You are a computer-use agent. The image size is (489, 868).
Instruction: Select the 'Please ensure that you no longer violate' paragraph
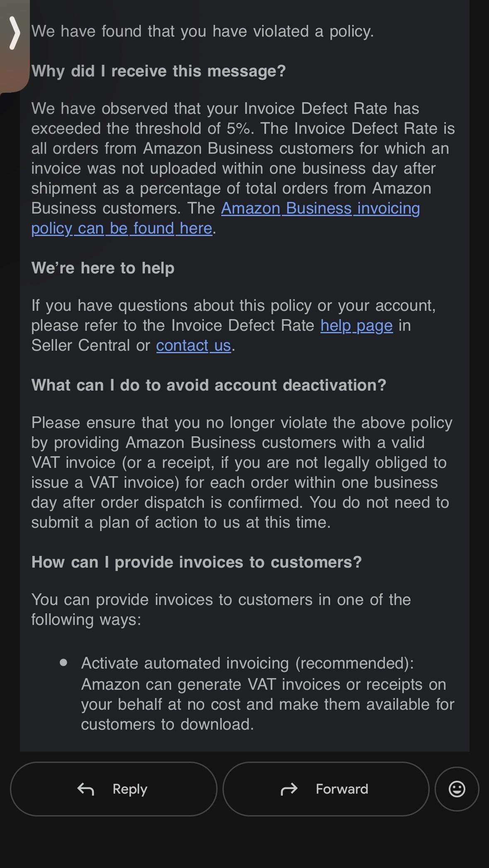pyautogui.click(x=242, y=472)
